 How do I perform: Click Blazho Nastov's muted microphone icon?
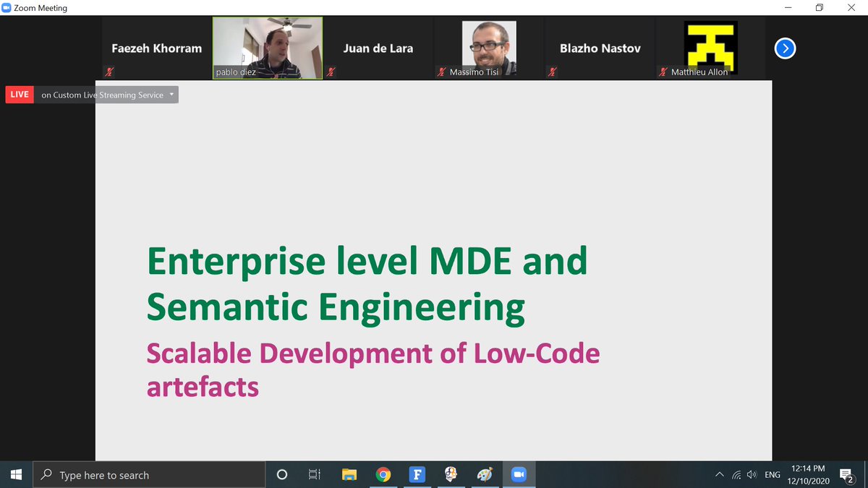(552, 72)
